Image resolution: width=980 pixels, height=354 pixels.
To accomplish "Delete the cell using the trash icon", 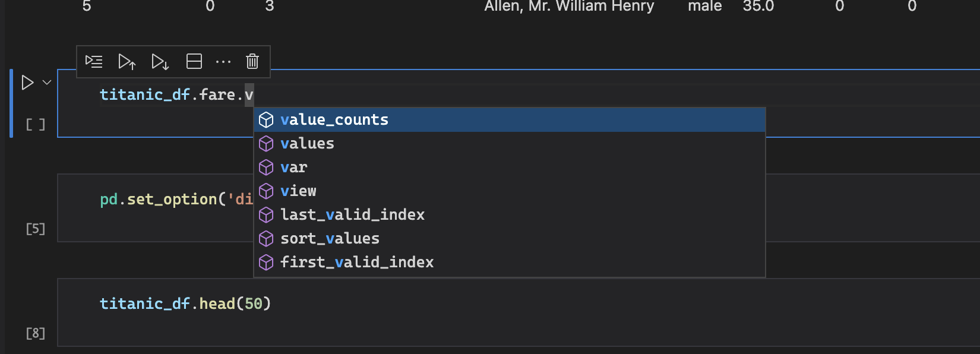I will pos(252,61).
